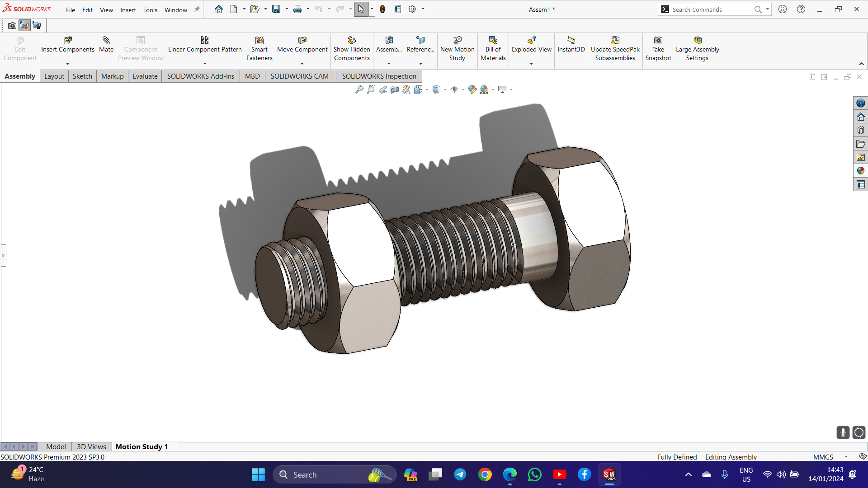Activate Section View icon in viewport toolbar

click(395, 89)
